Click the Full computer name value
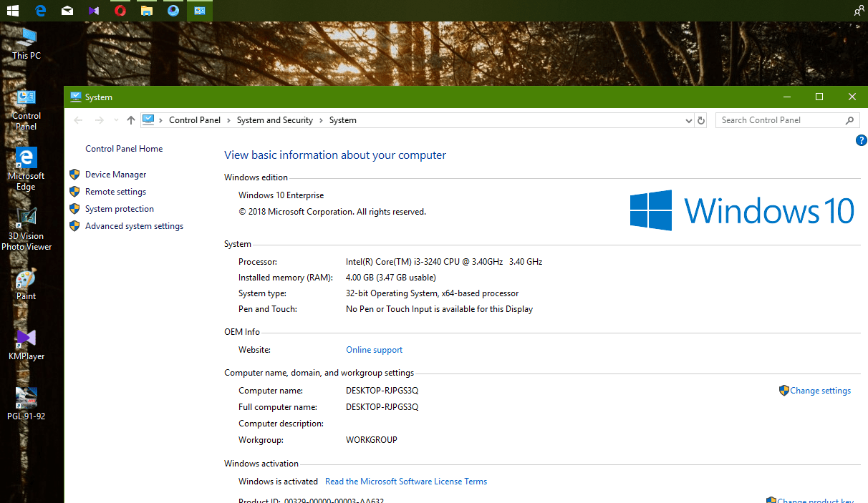The width and height of the screenshot is (868, 503). 382,407
